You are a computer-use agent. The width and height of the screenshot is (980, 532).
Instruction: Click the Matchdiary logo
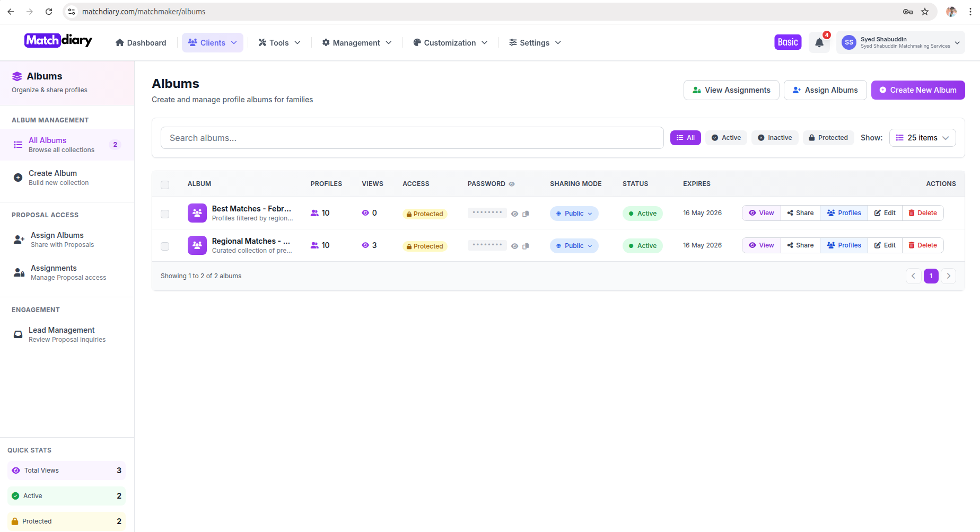pos(58,41)
